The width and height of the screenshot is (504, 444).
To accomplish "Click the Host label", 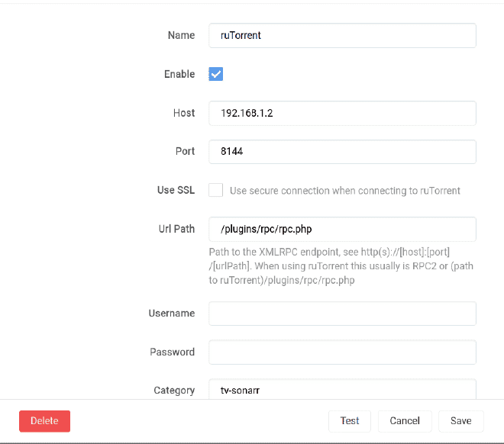I will tap(184, 113).
